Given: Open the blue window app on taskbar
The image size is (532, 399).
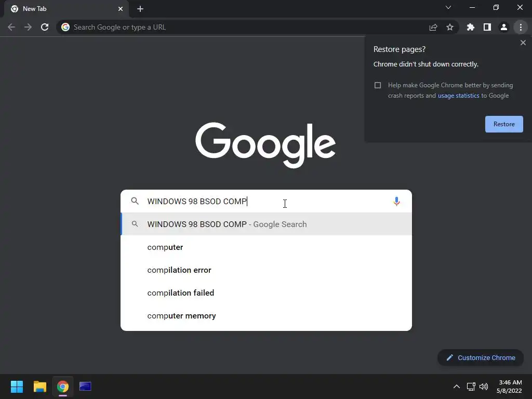Looking at the screenshot, I should pos(85,387).
